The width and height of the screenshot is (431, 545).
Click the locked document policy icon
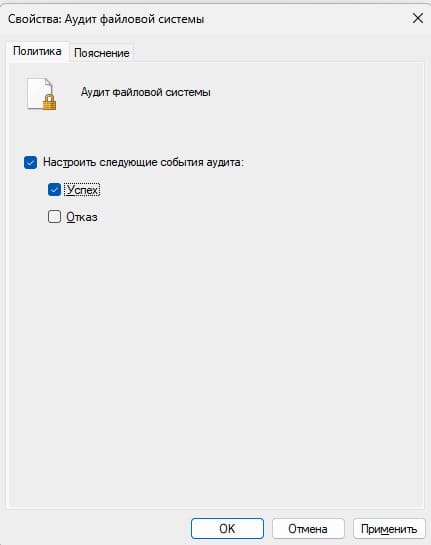coord(41,94)
